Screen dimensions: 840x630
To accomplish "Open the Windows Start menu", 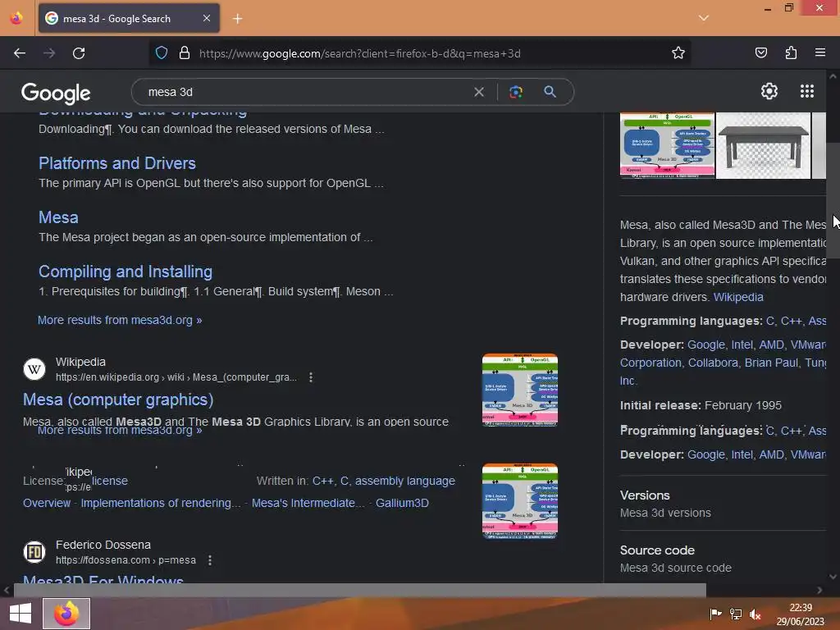I will pyautogui.click(x=21, y=614).
